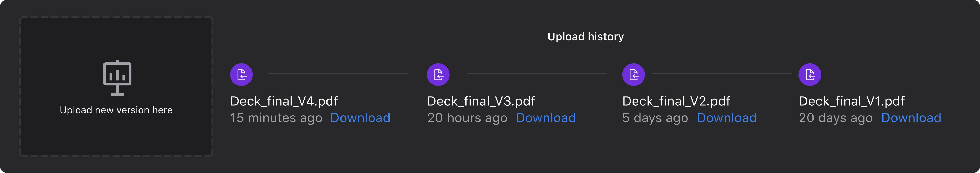Open the Deck_final_V2.pdf file name
The height and width of the screenshot is (173, 980).
[676, 101]
